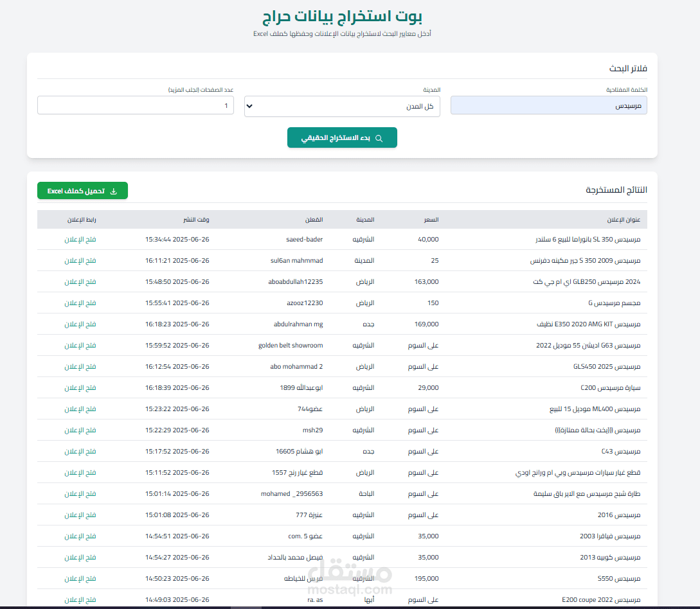Click the seller name "ابو هشام 16605"
700x609 pixels.
299,452
